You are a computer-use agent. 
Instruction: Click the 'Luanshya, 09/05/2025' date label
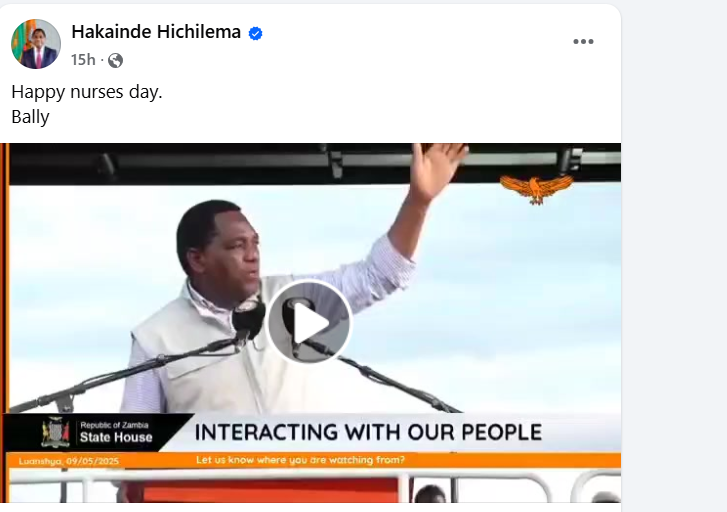pos(69,461)
